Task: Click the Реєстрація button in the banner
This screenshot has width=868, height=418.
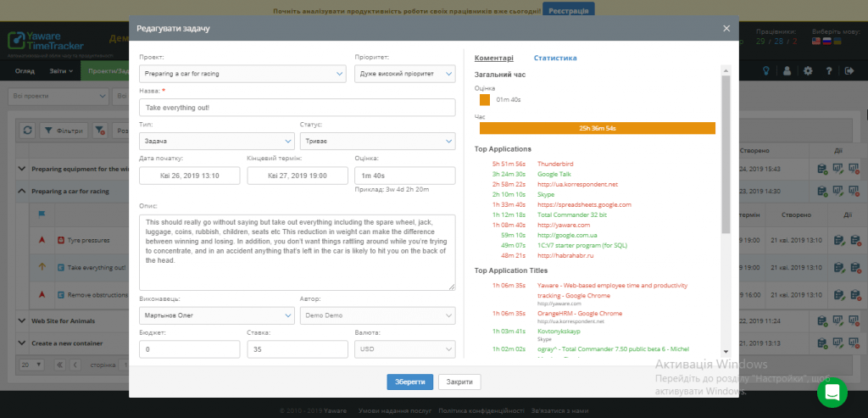Action: (567, 10)
